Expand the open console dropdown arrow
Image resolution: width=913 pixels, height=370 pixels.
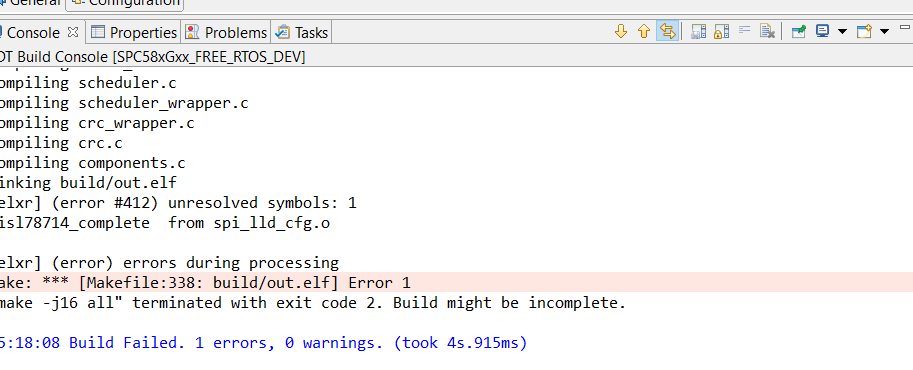click(884, 31)
